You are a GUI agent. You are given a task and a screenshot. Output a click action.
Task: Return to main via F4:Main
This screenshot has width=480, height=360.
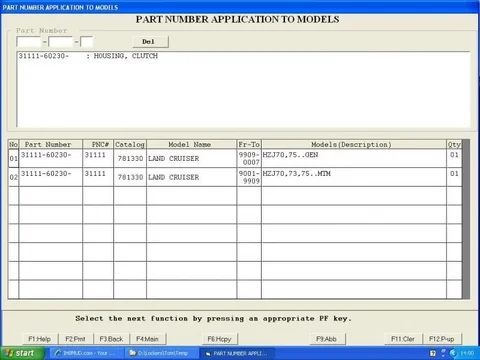click(147, 339)
